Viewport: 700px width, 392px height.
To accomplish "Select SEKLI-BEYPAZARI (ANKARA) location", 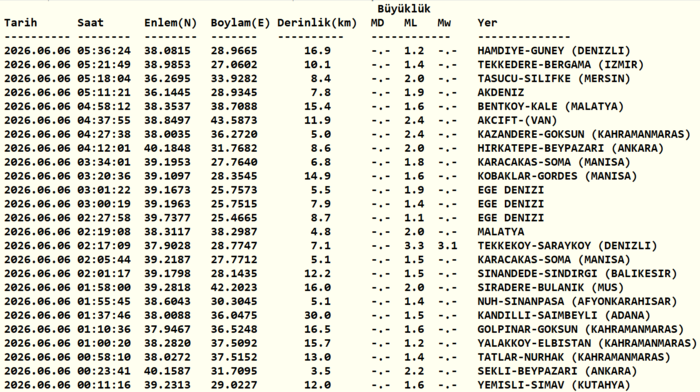I will [x=557, y=371].
